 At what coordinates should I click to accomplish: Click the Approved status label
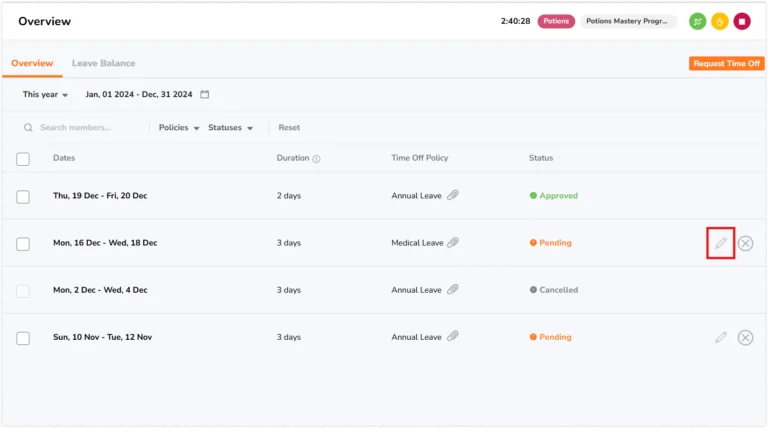[554, 196]
